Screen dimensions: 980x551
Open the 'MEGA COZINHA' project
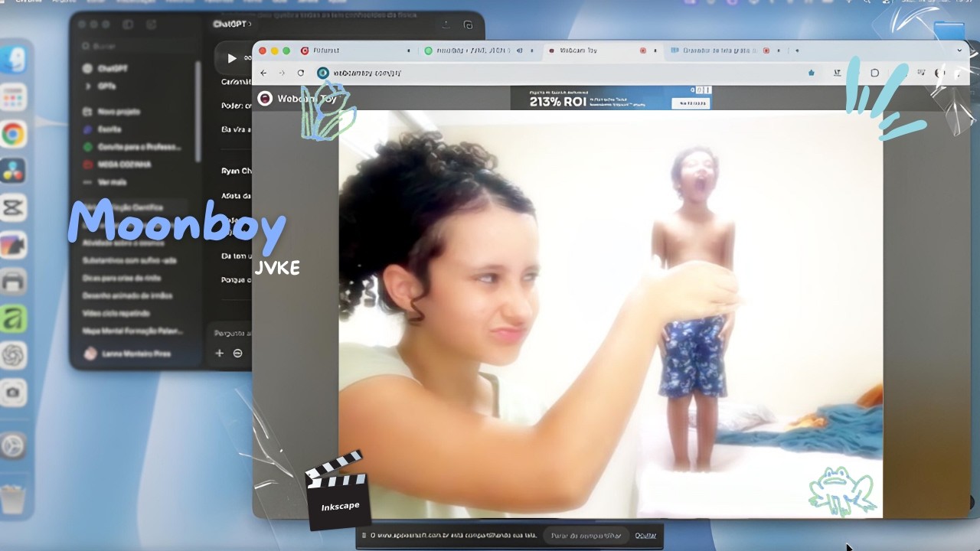[117, 165]
